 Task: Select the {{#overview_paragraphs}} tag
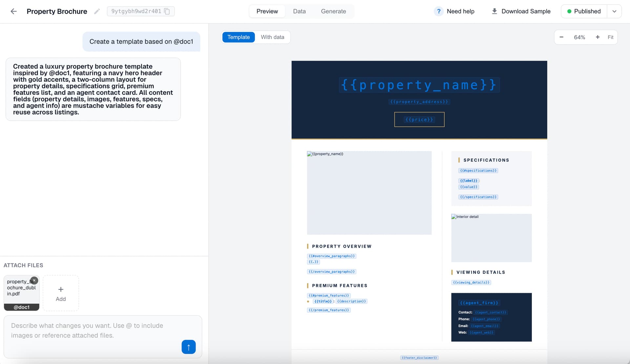(x=332, y=256)
